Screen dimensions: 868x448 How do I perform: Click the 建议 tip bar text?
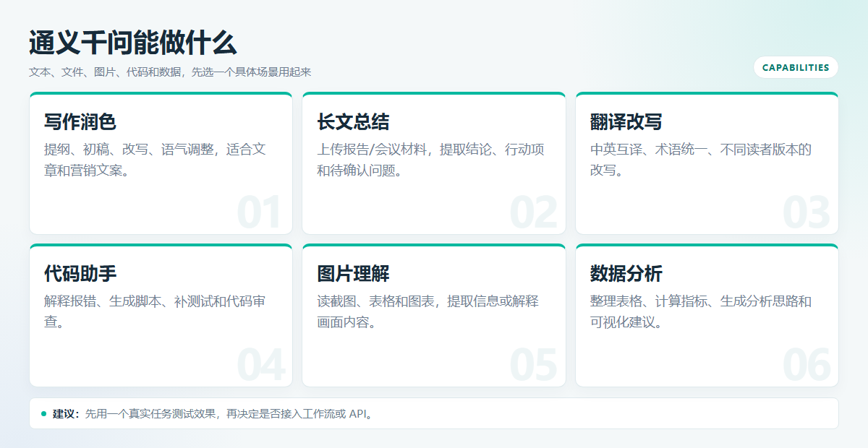click(213, 414)
